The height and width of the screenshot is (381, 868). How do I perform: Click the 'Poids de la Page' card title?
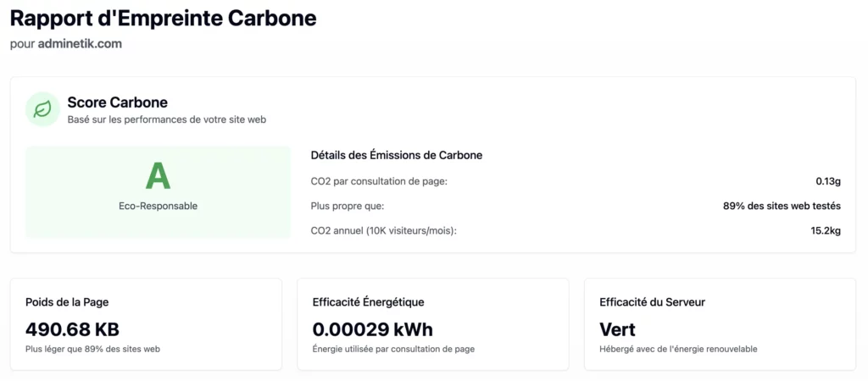67,302
